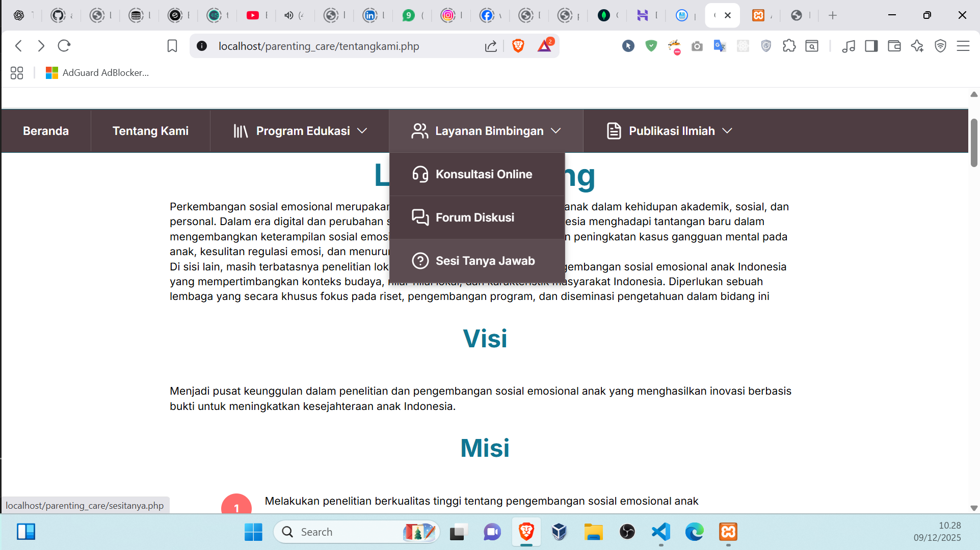
Task: Open the Sesi Tanya Jawab link
Action: tap(485, 261)
